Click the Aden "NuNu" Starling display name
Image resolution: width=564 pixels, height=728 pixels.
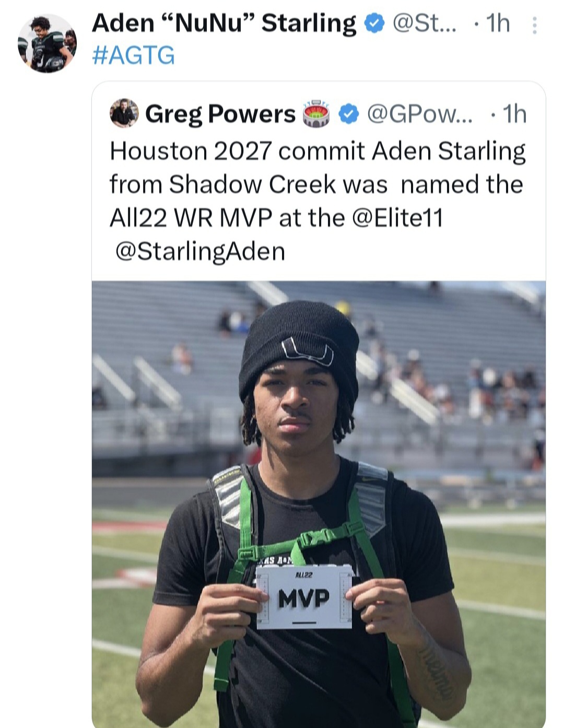pos(224,24)
